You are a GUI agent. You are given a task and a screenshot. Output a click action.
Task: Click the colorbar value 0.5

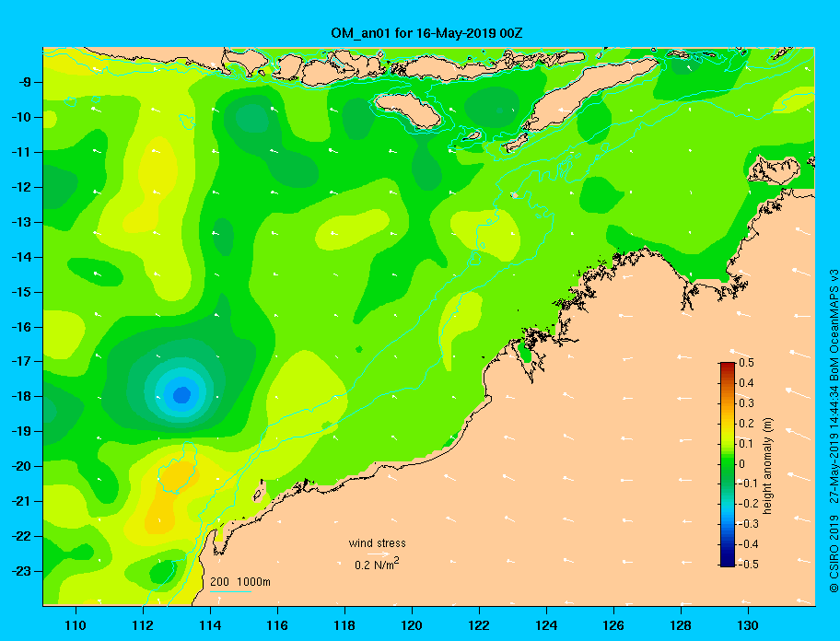(x=746, y=363)
